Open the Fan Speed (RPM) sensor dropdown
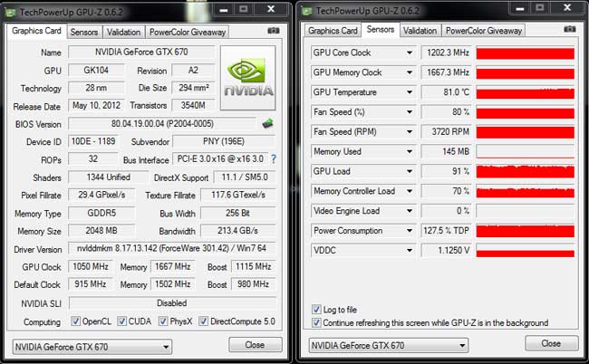The image size is (589, 364). click(410, 131)
